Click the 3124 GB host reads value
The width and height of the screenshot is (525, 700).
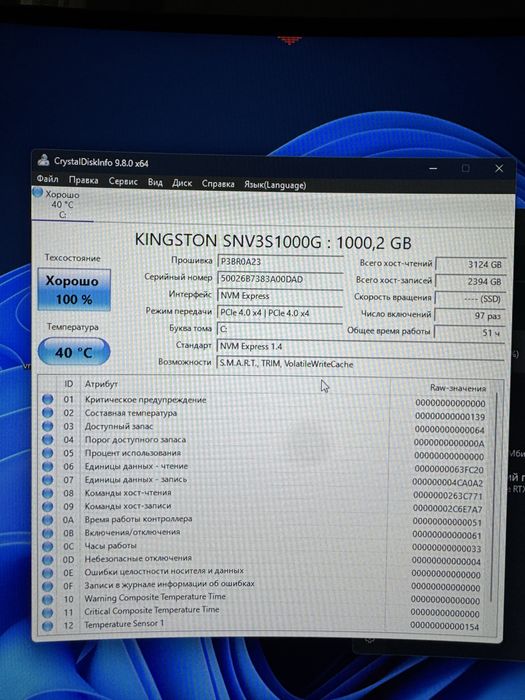pyautogui.click(x=471, y=264)
